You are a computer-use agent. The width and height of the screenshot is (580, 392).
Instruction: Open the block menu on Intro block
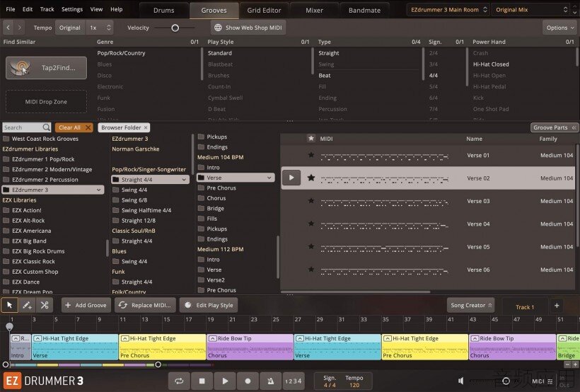(16, 338)
